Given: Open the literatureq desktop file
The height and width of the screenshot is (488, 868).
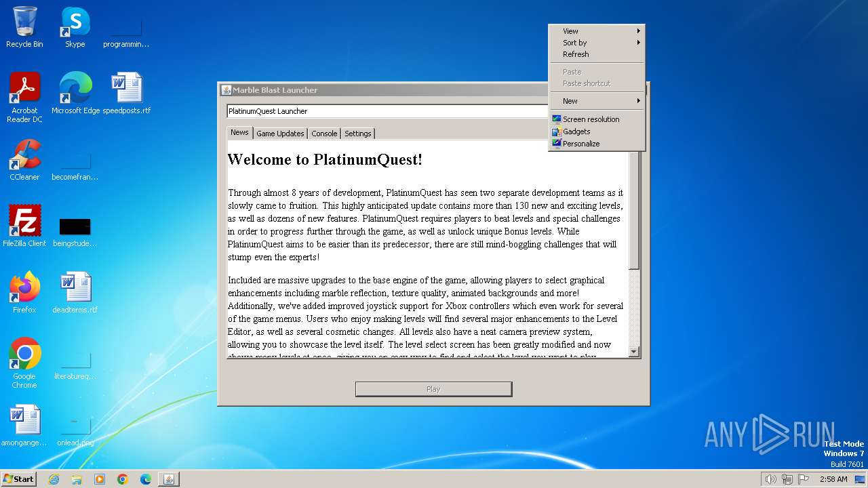Looking at the screenshot, I should (75, 366).
